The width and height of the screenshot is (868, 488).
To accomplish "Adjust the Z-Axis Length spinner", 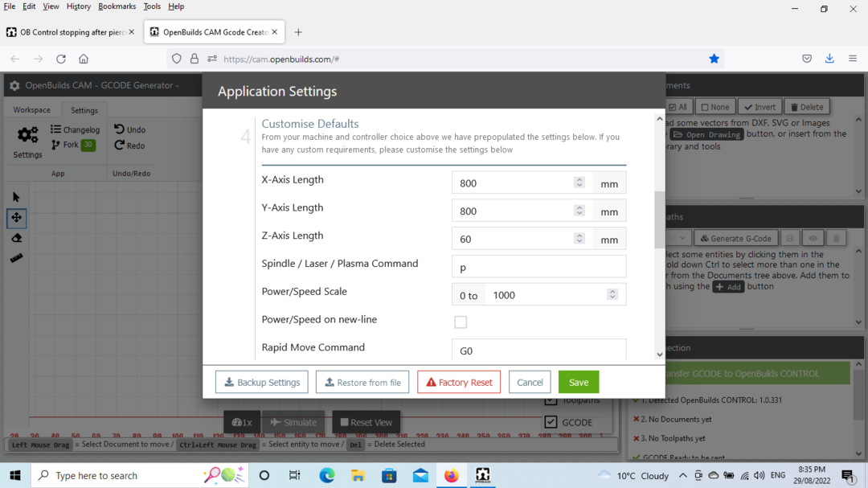I will pyautogui.click(x=579, y=238).
